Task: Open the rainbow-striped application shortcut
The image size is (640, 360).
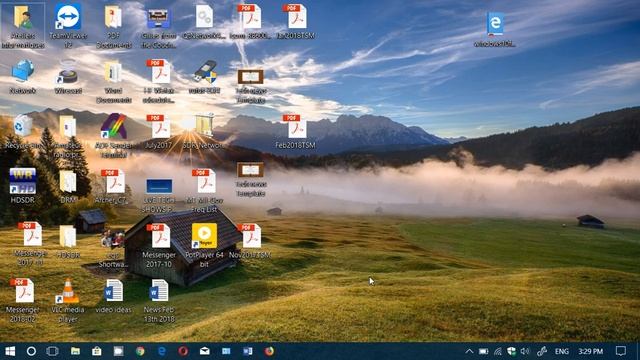Action: (x=113, y=136)
